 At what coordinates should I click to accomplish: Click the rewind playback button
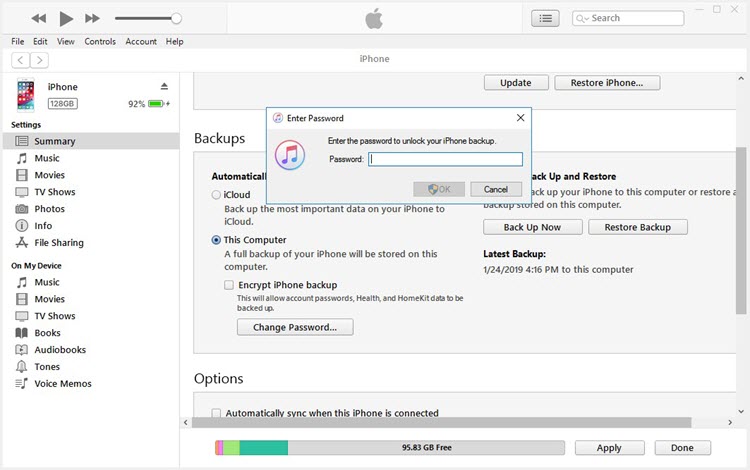pyautogui.click(x=39, y=19)
